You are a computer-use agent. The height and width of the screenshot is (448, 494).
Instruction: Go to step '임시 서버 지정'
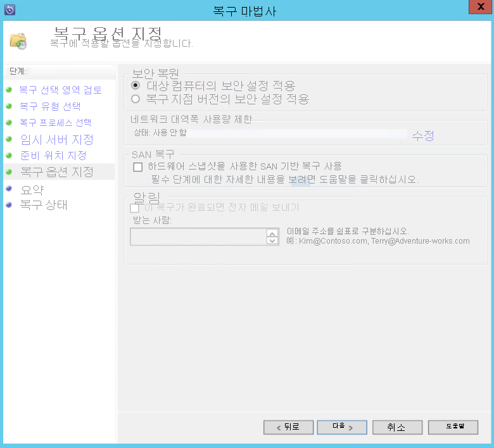pyautogui.click(x=57, y=139)
